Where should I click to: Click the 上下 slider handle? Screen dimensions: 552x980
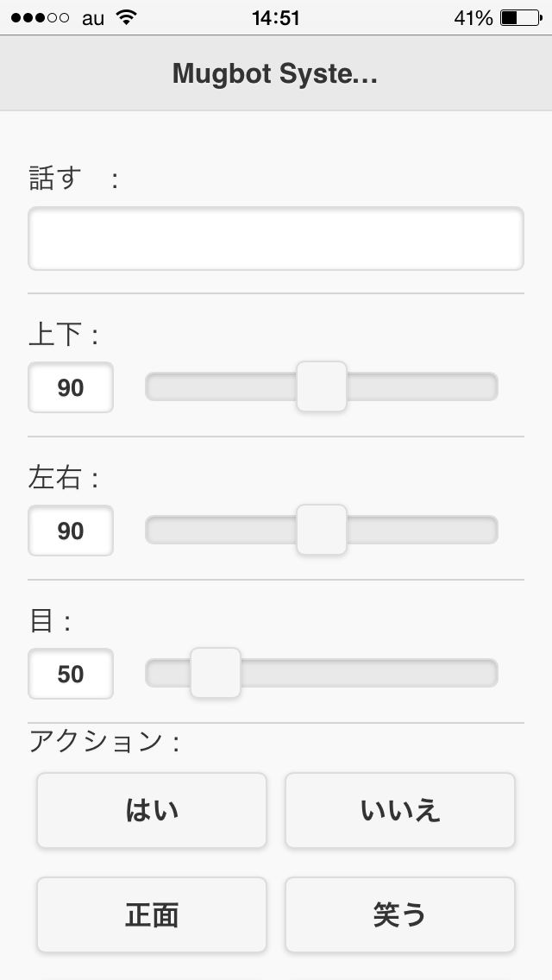(x=322, y=386)
